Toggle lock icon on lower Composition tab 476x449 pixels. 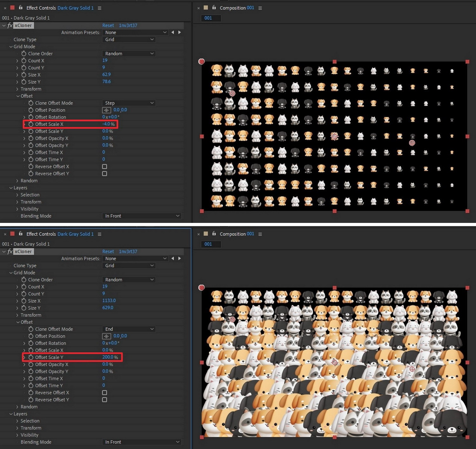point(214,233)
